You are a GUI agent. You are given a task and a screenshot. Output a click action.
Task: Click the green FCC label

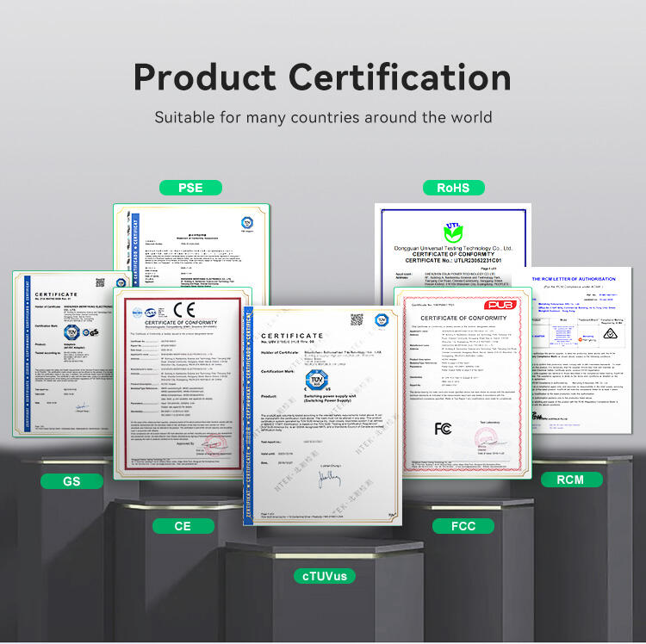coord(463,526)
